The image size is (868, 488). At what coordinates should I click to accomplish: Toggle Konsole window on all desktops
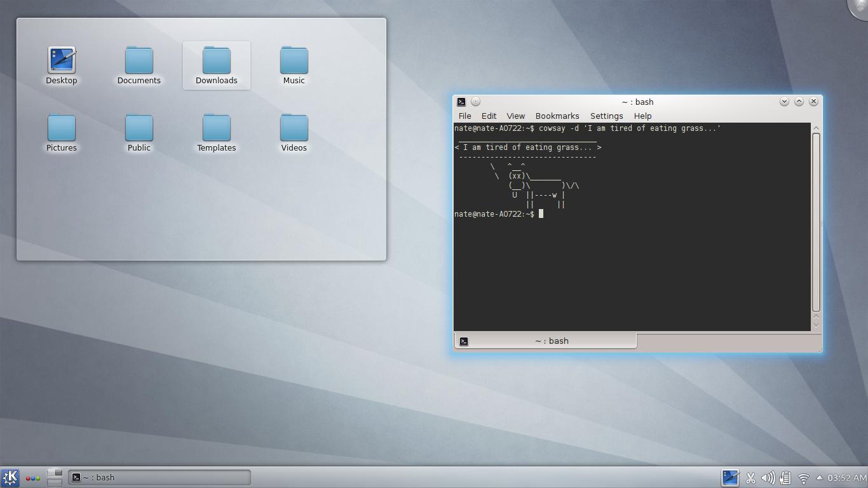point(475,102)
